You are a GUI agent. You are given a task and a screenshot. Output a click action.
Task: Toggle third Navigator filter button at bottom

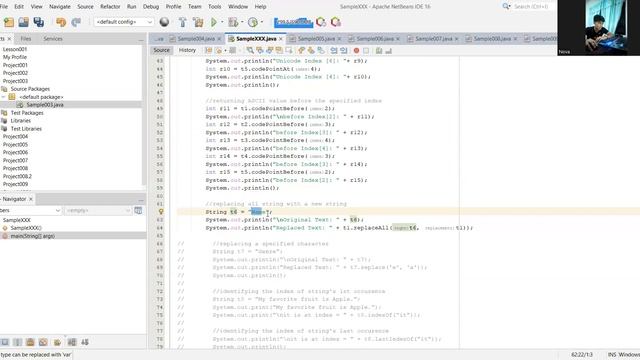(30, 342)
